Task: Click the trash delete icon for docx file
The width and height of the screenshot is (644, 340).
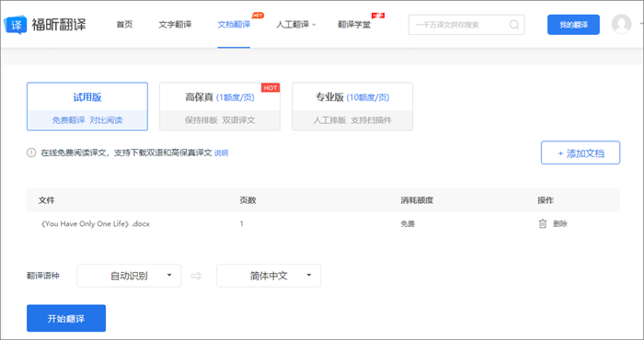Action: pos(543,224)
